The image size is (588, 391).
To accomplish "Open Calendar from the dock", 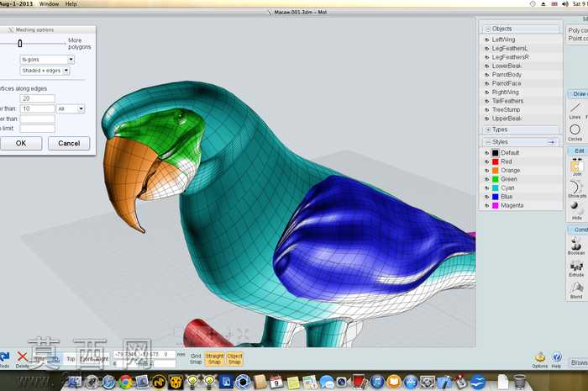I will [x=276, y=382].
